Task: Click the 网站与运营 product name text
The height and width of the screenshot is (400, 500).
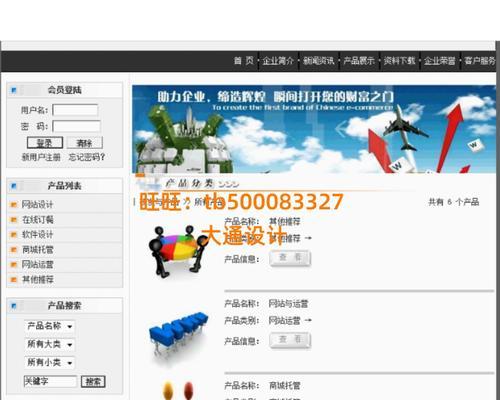Action: [x=289, y=304]
